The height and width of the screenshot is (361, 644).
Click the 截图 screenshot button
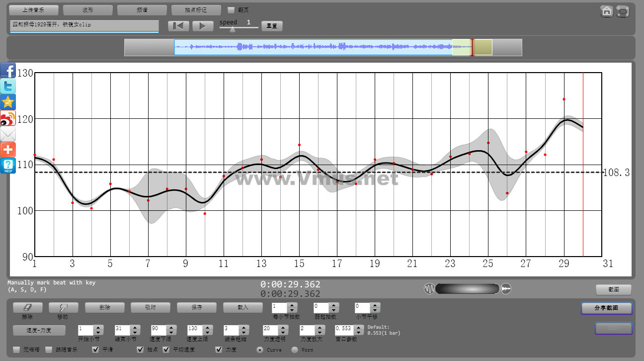click(x=614, y=290)
